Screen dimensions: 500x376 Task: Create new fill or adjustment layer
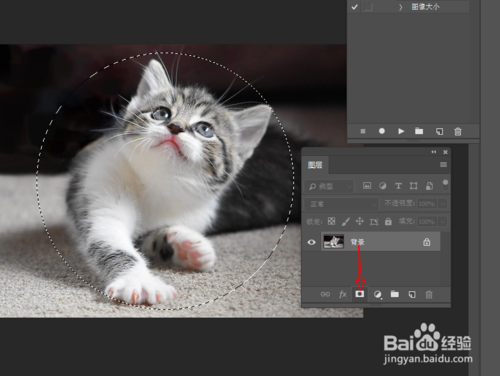click(x=377, y=294)
